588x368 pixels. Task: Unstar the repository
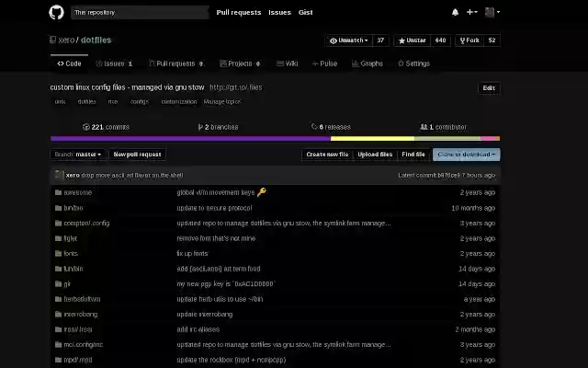pyautogui.click(x=413, y=40)
